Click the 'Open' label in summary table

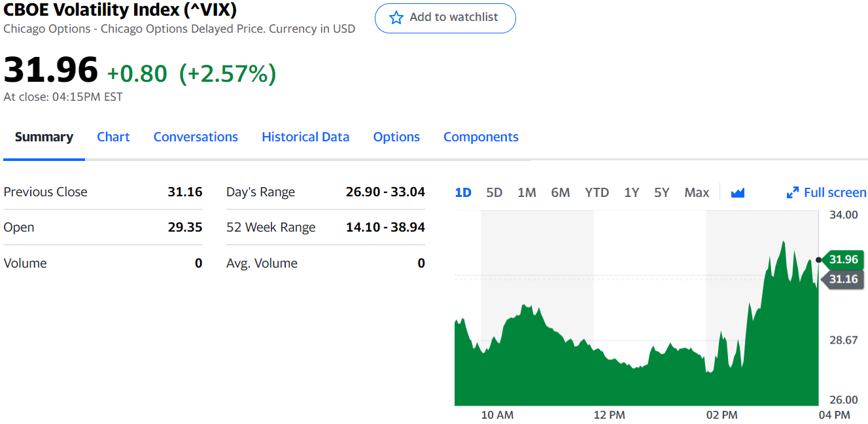click(19, 227)
